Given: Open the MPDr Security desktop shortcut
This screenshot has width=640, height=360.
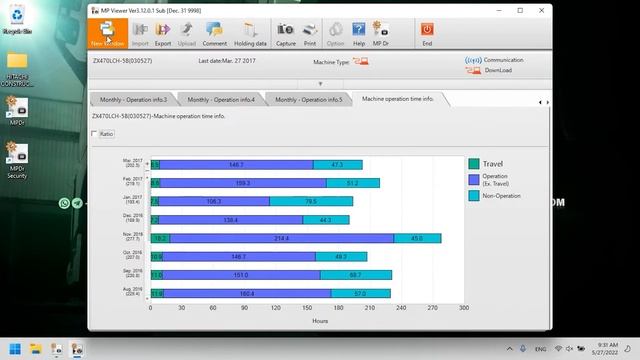Looking at the screenshot, I should point(17,160).
